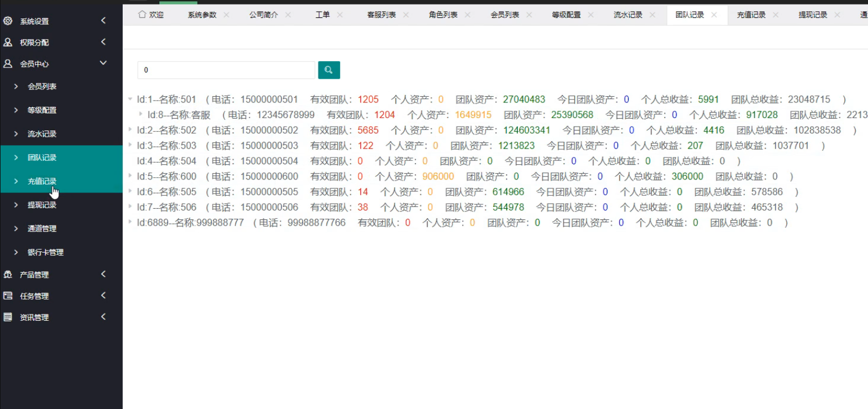This screenshot has height=409, width=868.
Task: Switch to the 流水记录 tab
Action: click(x=628, y=15)
